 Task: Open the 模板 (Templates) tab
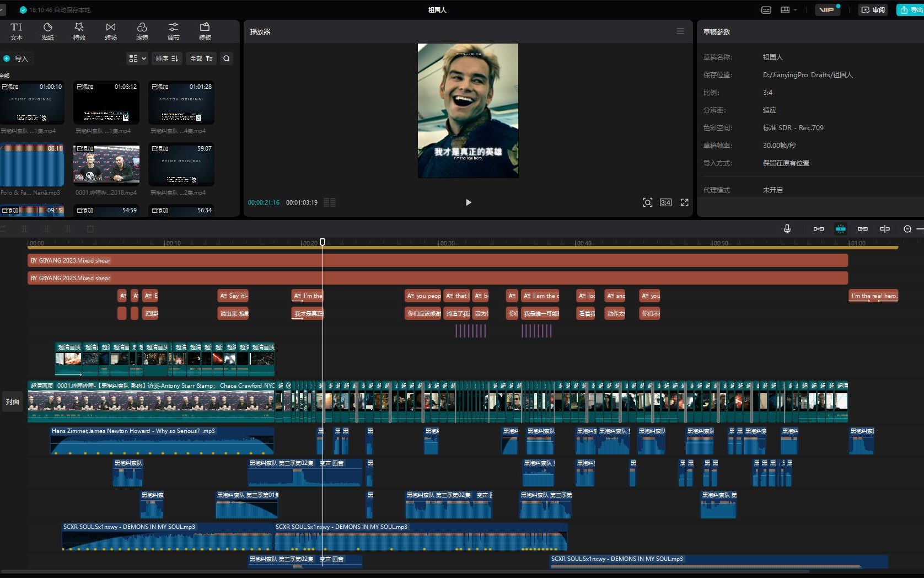click(205, 31)
